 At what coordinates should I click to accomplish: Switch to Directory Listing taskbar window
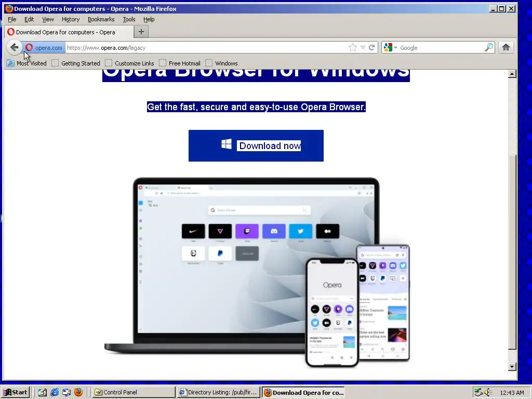pos(219,392)
